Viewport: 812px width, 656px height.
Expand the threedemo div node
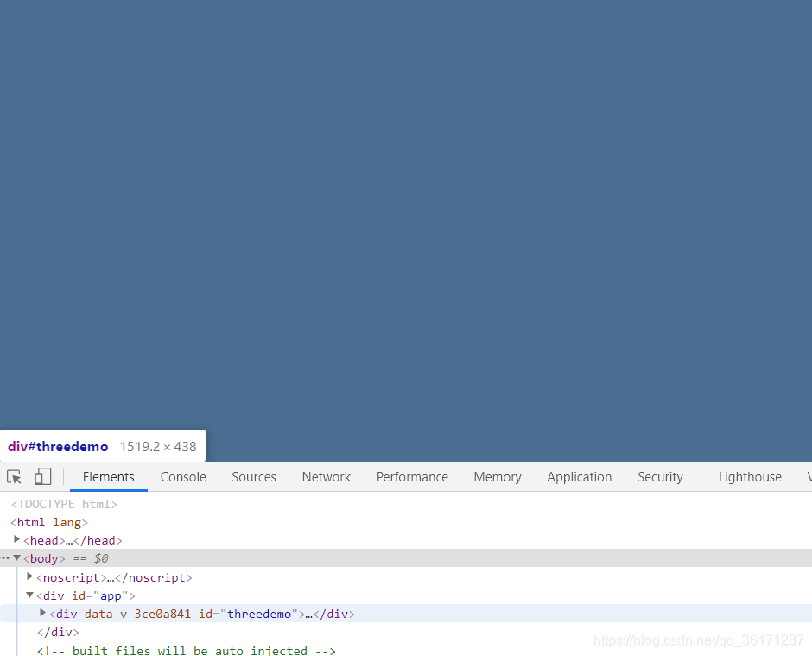click(42, 613)
